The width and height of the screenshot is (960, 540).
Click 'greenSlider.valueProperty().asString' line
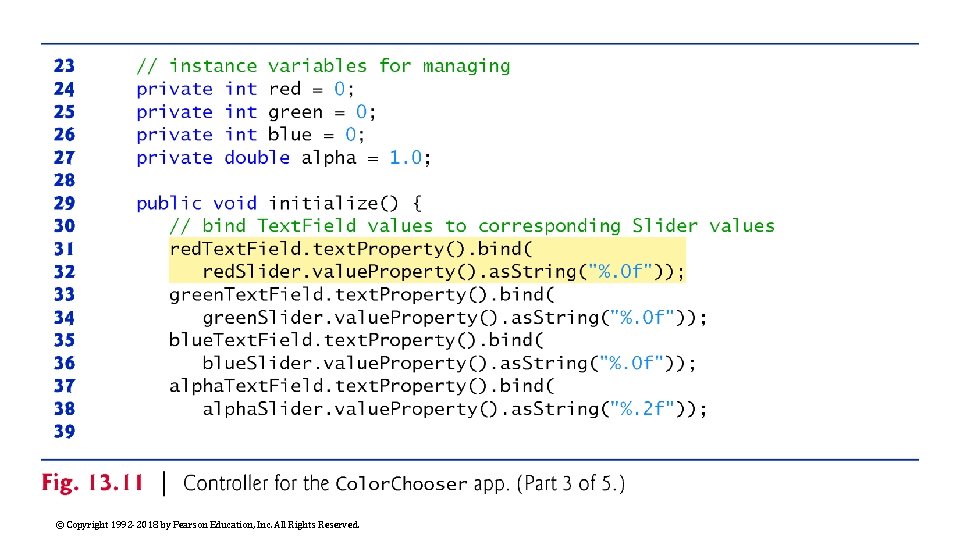coord(454,317)
